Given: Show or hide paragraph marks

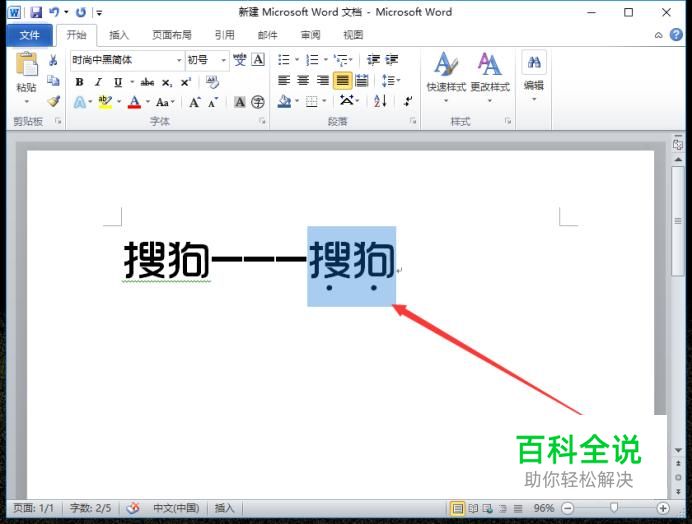Looking at the screenshot, I should (x=408, y=102).
